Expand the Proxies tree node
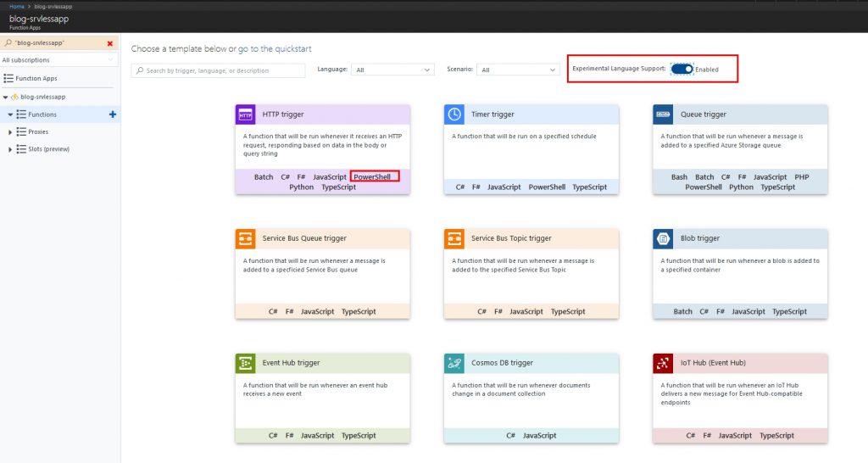The width and height of the screenshot is (868, 463). [10, 131]
